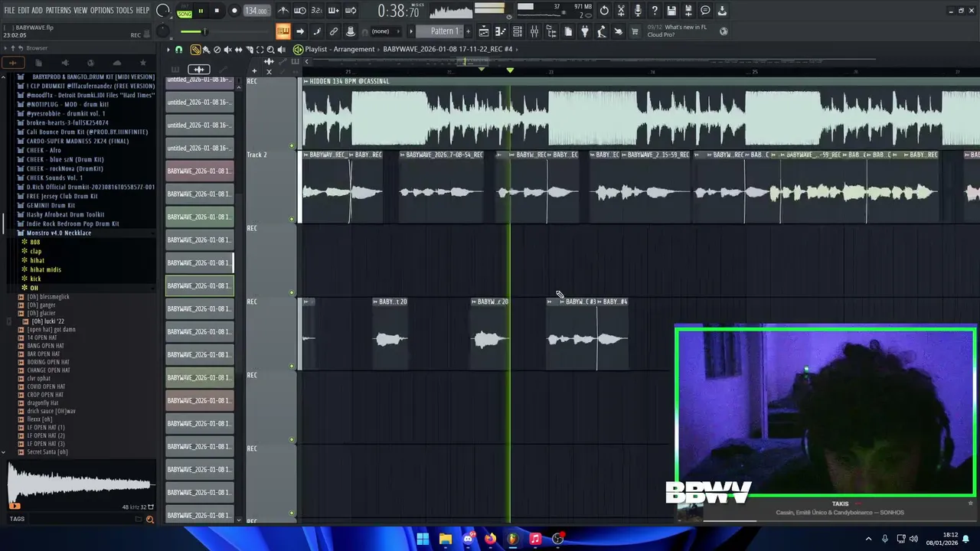Select the Draw pencil tool in Playlist
Viewport: 980px width, 551px height.
[195, 50]
